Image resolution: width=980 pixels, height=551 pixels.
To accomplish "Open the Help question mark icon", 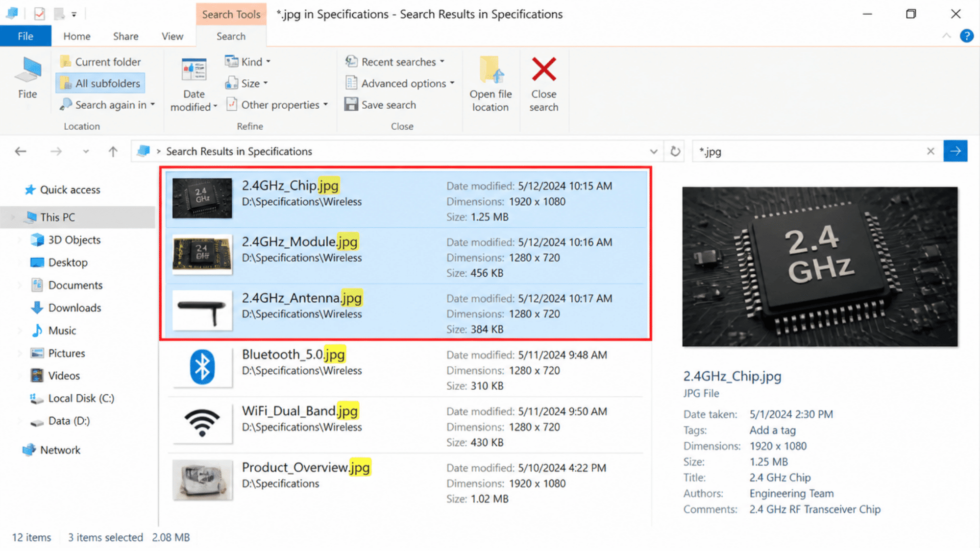I will [x=966, y=36].
